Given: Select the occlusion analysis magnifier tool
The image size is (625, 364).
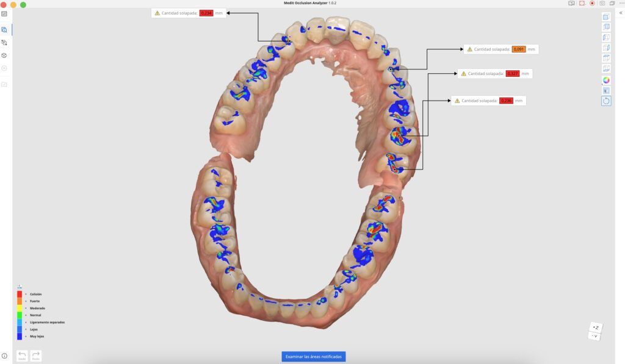Looking at the screenshot, I should pyautogui.click(x=4, y=30).
